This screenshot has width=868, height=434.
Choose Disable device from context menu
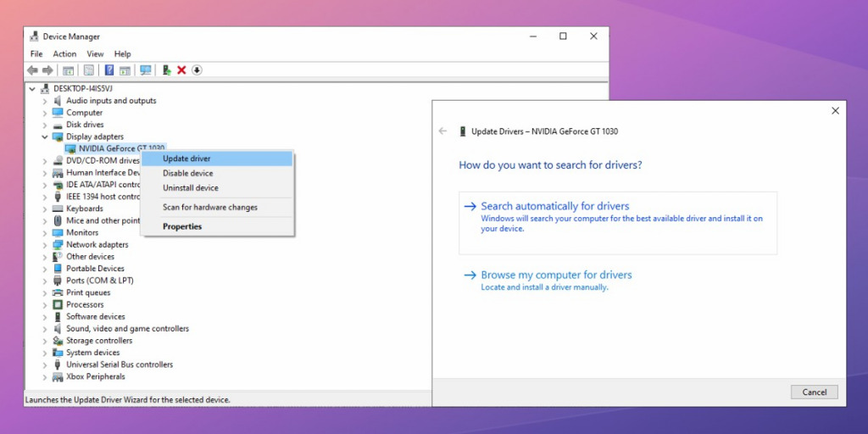[x=217, y=173]
